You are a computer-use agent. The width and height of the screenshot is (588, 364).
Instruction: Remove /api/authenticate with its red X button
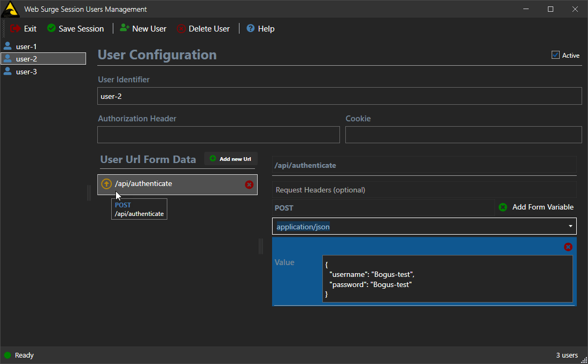click(249, 184)
